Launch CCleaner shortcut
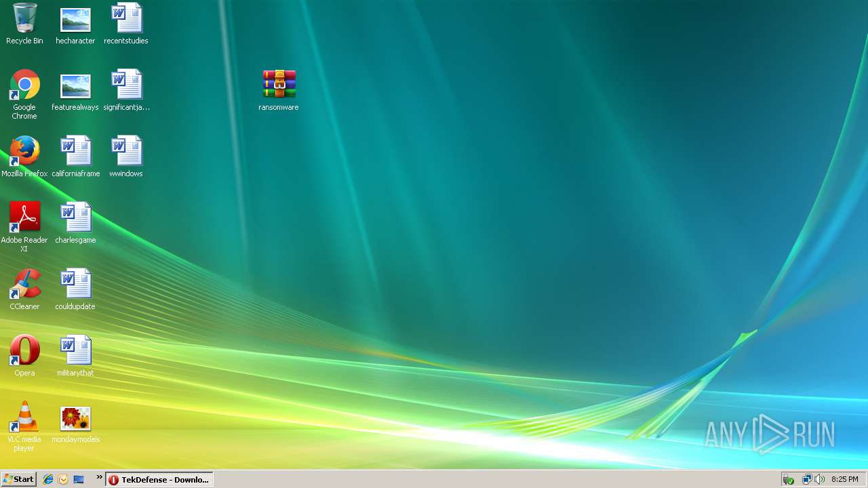This screenshot has height=488, width=868. (24, 289)
